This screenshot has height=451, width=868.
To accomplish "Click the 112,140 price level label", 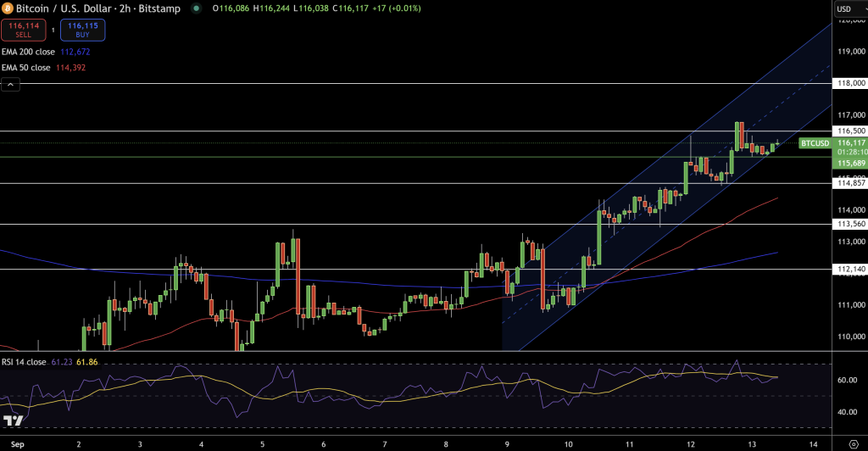I will (851, 270).
